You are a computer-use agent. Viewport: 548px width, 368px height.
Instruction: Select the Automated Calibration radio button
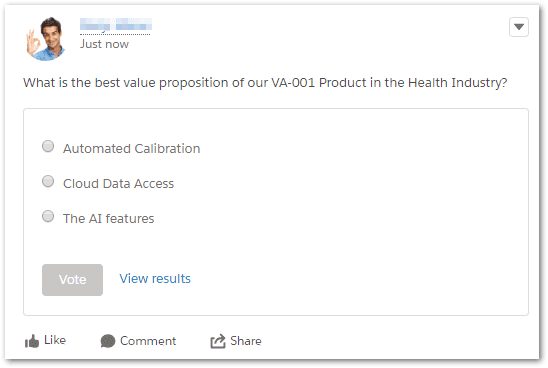pyautogui.click(x=48, y=146)
